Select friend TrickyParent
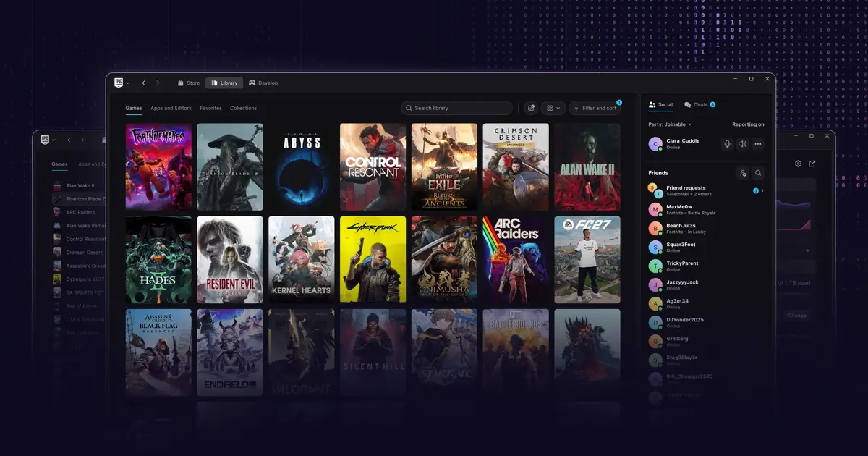The image size is (868, 456). tap(706, 266)
